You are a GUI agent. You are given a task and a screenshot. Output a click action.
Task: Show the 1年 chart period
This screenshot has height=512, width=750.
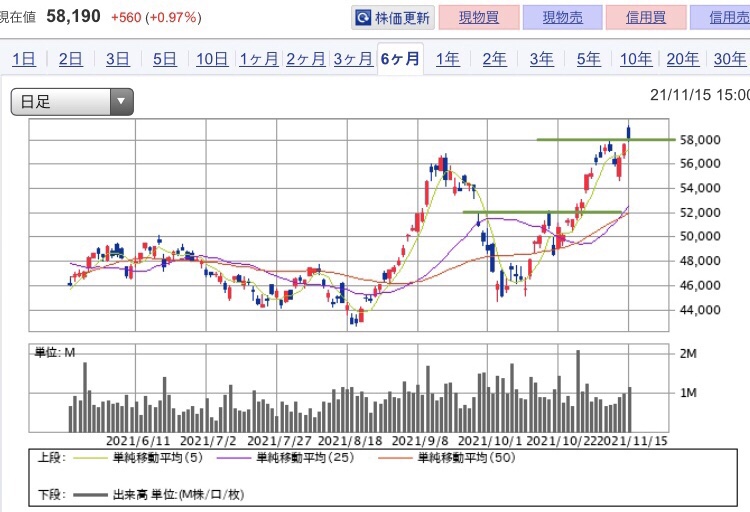point(448,59)
